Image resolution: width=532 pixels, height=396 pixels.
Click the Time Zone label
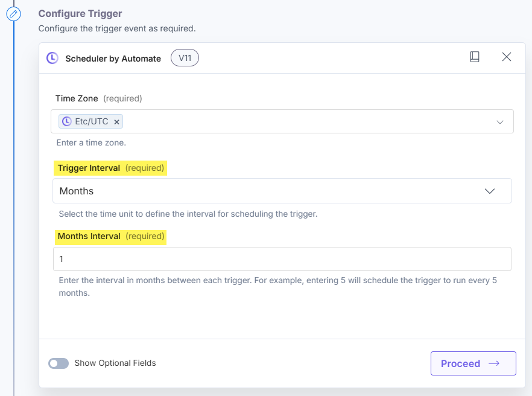(x=77, y=99)
